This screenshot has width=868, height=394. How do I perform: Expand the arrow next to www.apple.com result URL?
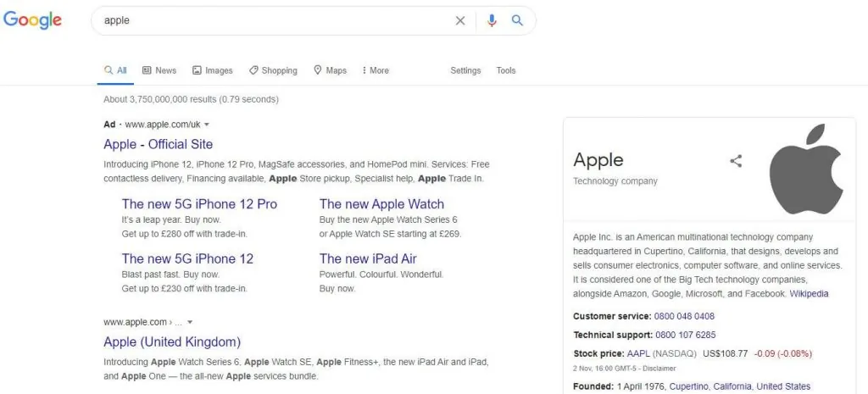pos(190,322)
